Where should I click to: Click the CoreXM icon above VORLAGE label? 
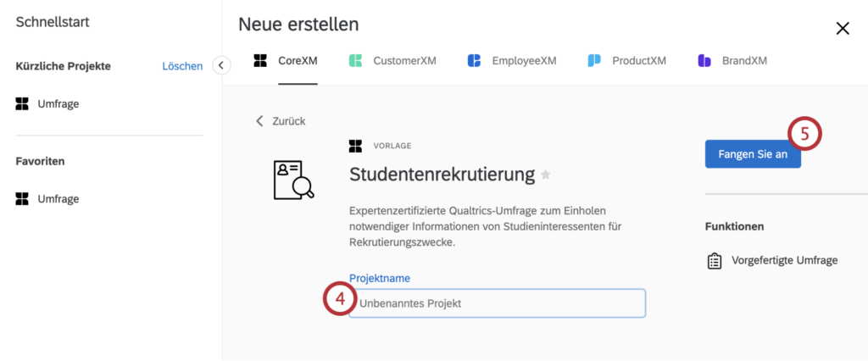355,146
